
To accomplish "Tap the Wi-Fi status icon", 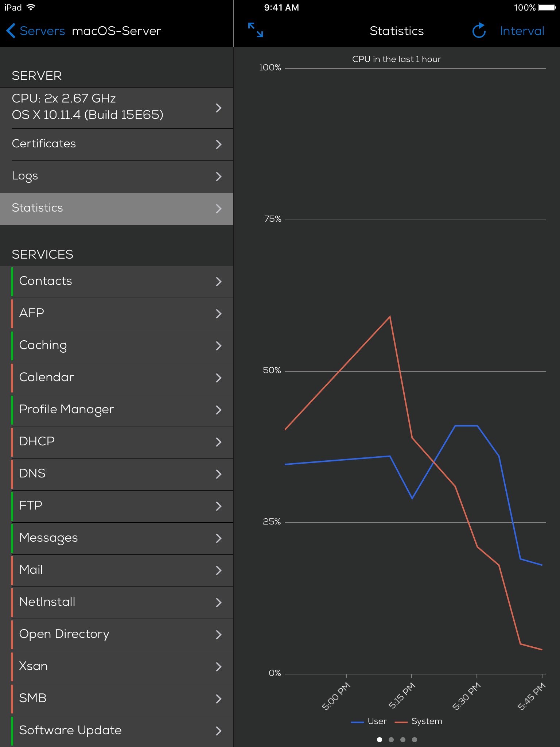I will coord(31,7).
